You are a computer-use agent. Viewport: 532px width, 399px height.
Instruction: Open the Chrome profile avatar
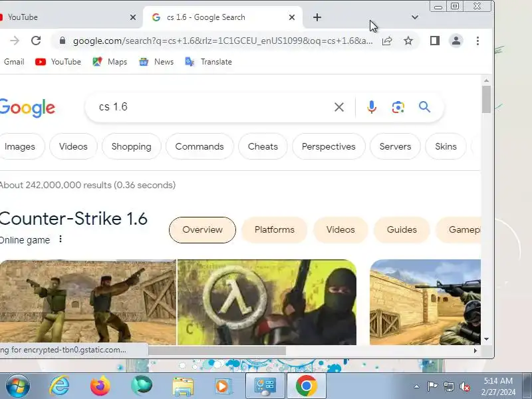coord(456,41)
